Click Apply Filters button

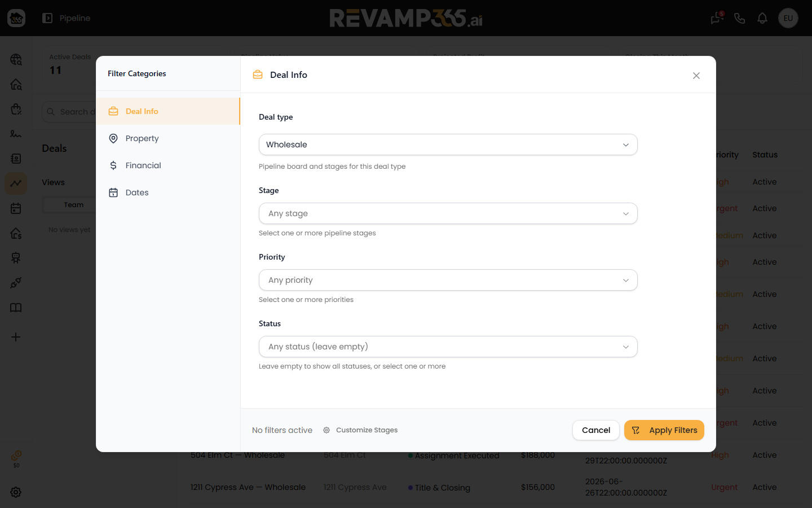(664, 430)
